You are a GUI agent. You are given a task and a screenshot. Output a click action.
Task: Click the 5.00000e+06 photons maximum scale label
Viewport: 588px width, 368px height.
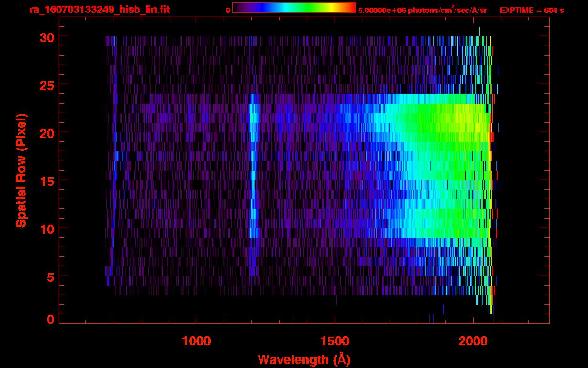(422, 10)
